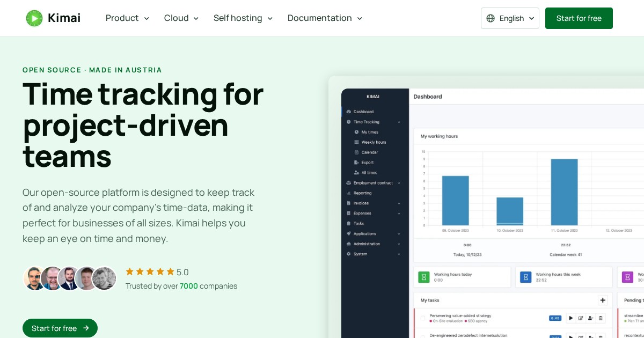Viewport: 644px width, 338px height.
Task: Open the English language dropdown
Action: coord(510,18)
